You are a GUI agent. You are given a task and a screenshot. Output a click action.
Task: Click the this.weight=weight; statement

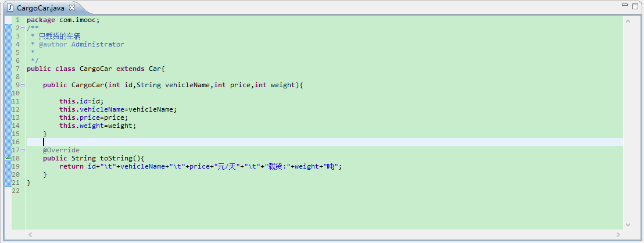[98, 126]
